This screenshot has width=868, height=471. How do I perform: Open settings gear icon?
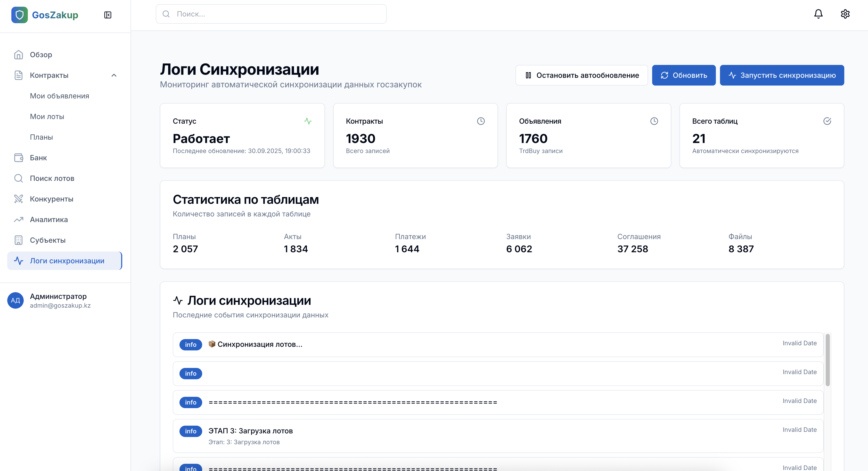(x=845, y=14)
